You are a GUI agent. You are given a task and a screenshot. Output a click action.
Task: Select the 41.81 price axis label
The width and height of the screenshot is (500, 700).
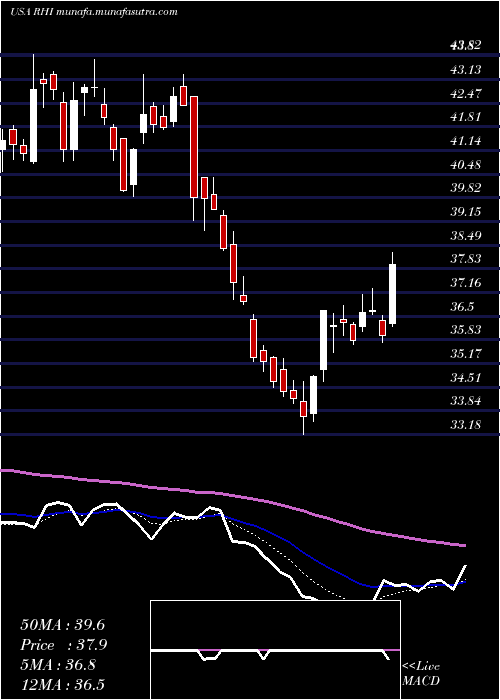point(466,117)
